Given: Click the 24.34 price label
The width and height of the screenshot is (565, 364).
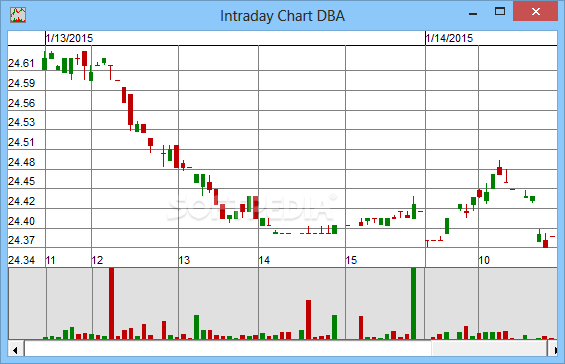Looking at the screenshot, I should pos(21,260).
